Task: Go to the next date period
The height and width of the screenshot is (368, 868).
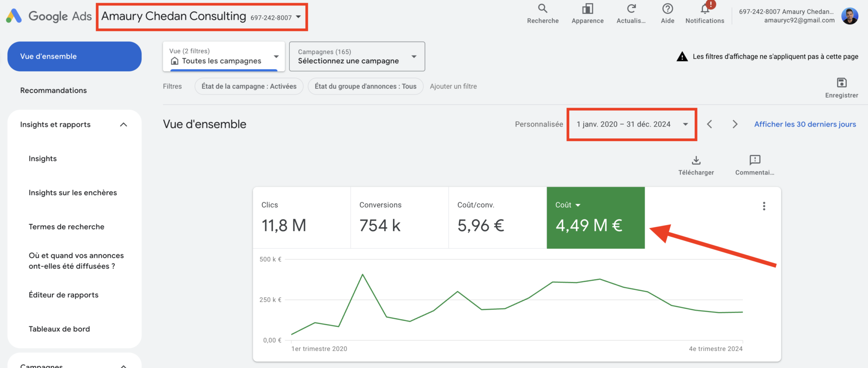Action: (x=735, y=124)
